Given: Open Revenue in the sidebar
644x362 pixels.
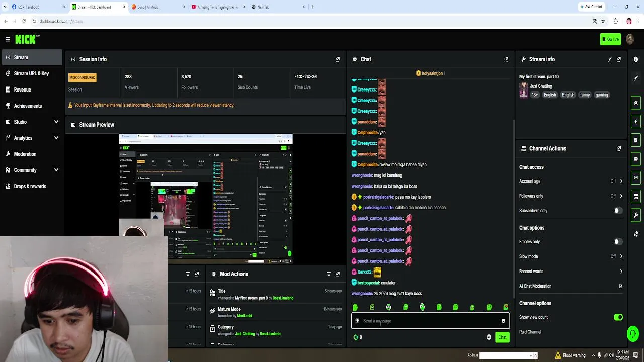Looking at the screenshot, I should [x=31, y=89].
